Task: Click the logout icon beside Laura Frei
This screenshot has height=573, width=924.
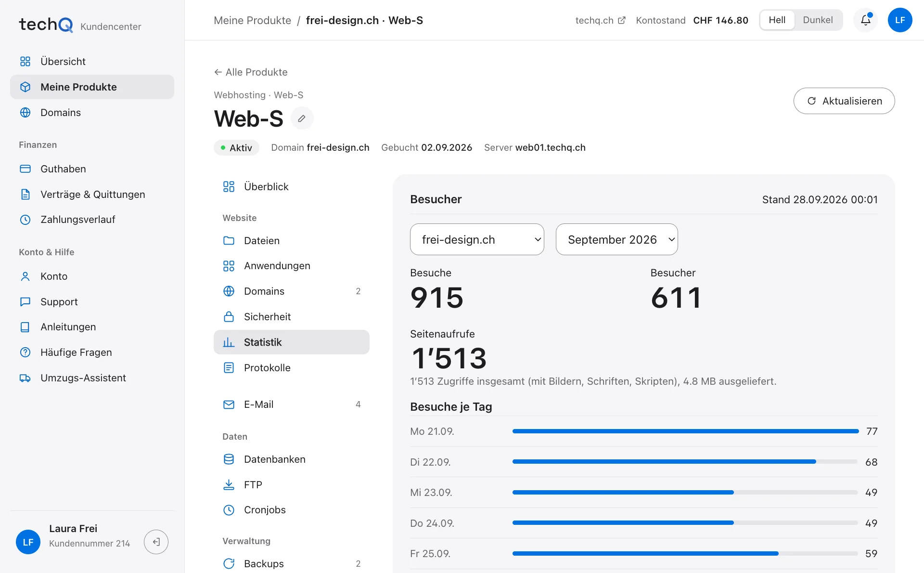Action: pyautogui.click(x=156, y=542)
